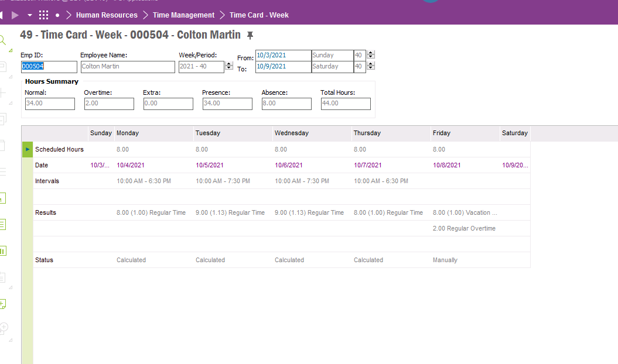Click the green list sidebar icon
Viewport: 618px width, 364px height.
3,225
